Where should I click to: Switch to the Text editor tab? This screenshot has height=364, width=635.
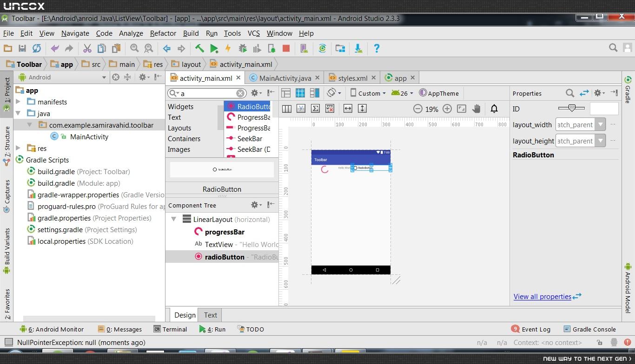click(211, 315)
